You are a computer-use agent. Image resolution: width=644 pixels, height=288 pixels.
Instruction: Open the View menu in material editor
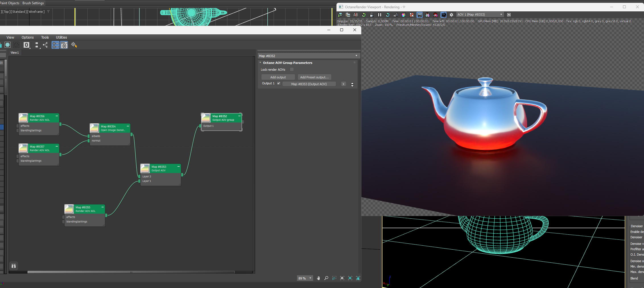(x=10, y=37)
